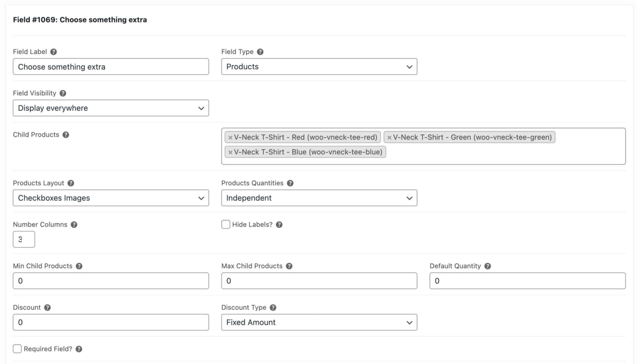Click the 'Hide Labels?' label text
637x364 pixels.
pos(252,224)
